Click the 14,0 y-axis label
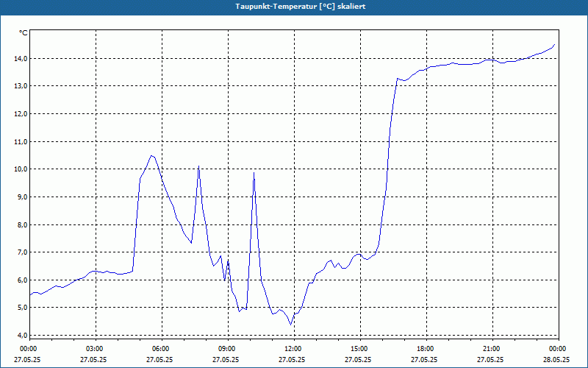Screen dimensions: 588x368 pos(21,58)
